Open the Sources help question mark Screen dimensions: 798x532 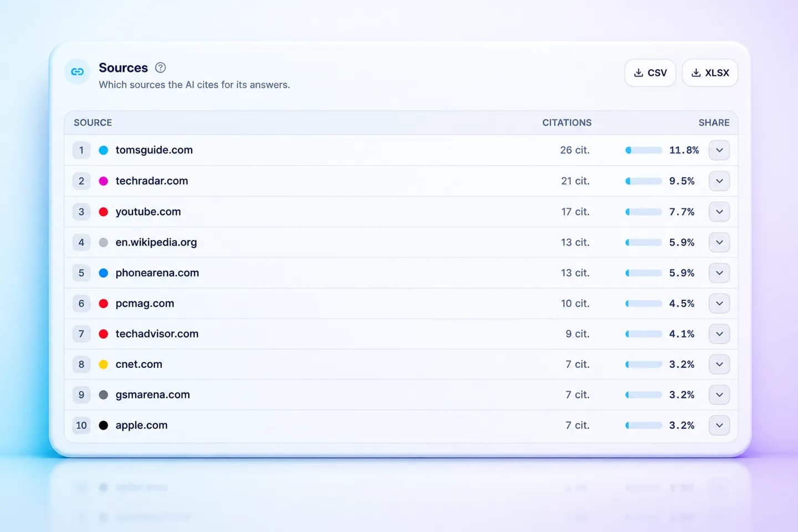(161, 68)
